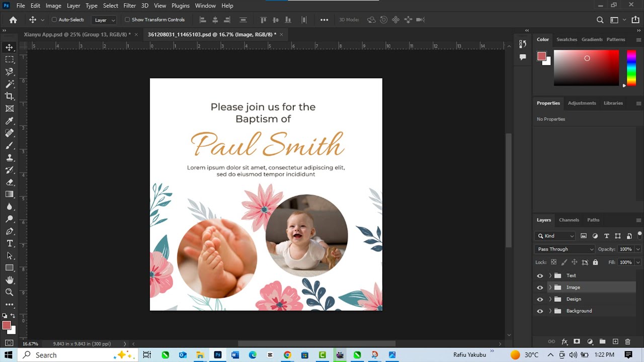Image resolution: width=644 pixels, height=362 pixels.
Task: Select the Clone Stamp tool
Action: point(10,157)
